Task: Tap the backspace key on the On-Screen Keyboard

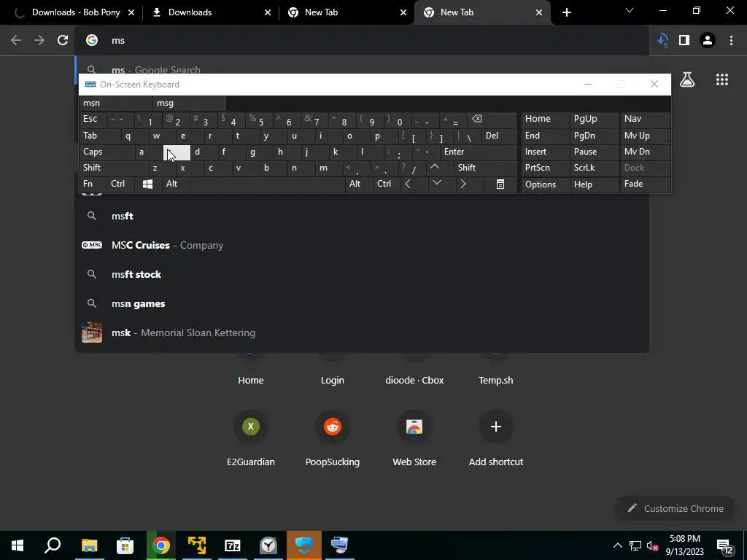Action: tap(492, 119)
